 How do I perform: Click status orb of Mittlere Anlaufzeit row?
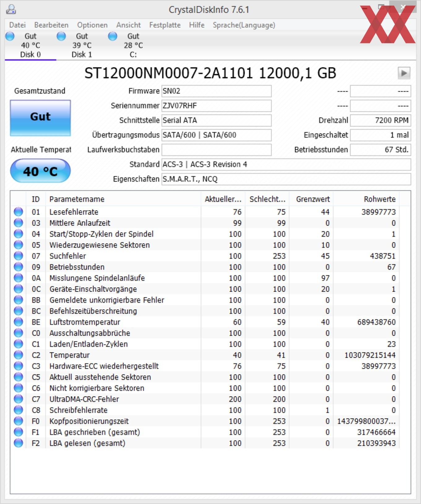19,223
